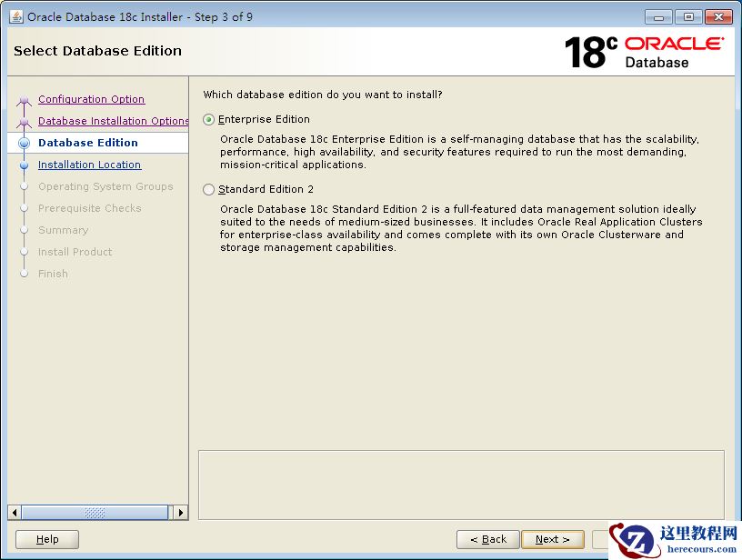Click the Configuration Option step marker icon
The image size is (742, 560).
(x=25, y=101)
